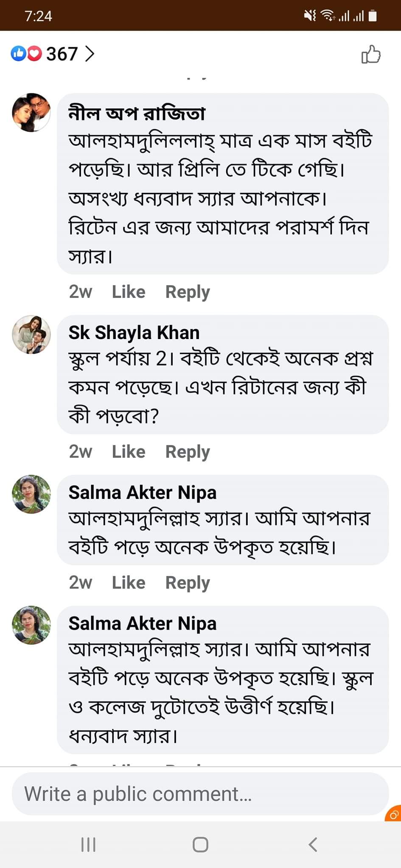Open the নীল অপ রাজিতা name link

tap(137, 113)
